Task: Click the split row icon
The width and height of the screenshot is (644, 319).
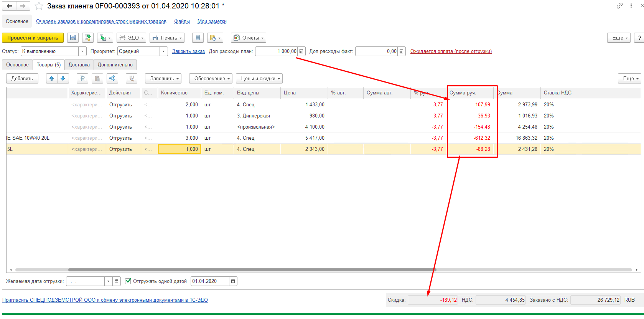Action: 112,78
